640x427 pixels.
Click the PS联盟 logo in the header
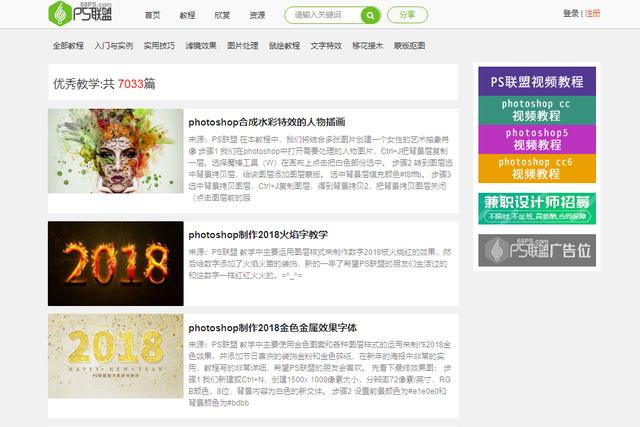(x=80, y=13)
